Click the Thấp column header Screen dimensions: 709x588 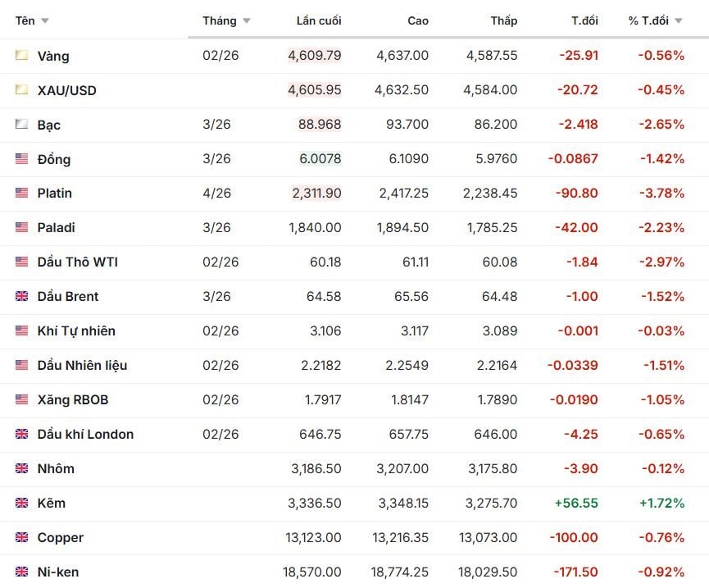504,21
